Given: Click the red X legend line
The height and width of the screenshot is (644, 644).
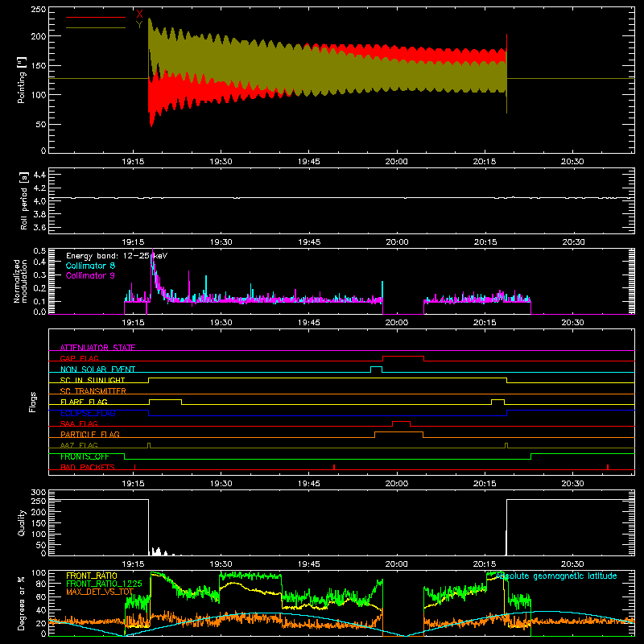Looking at the screenshot, I should tap(96, 17).
